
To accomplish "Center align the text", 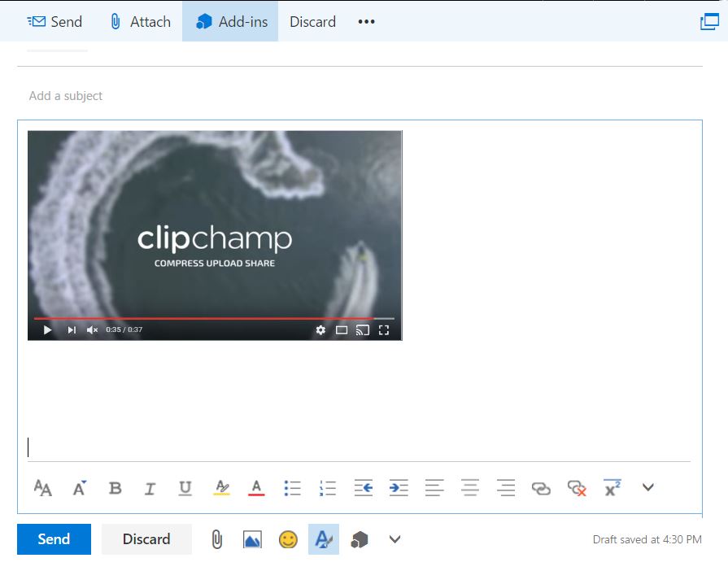I will coord(470,488).
